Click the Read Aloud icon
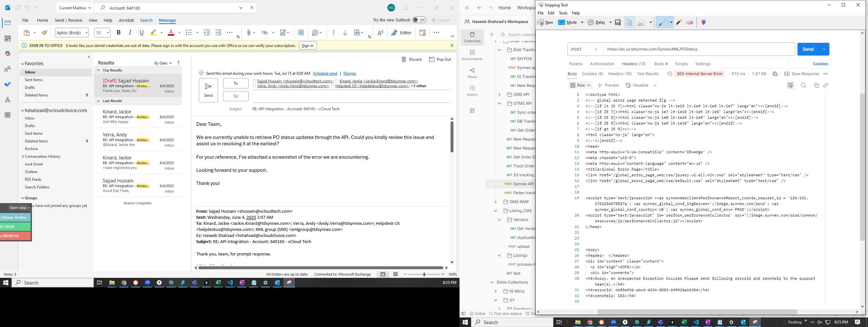Image resolution: width=868 pixels, height=327 pixels. [380, 33]
